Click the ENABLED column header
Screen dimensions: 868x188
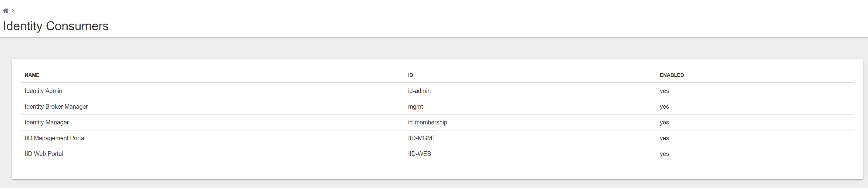coord(671,75)
